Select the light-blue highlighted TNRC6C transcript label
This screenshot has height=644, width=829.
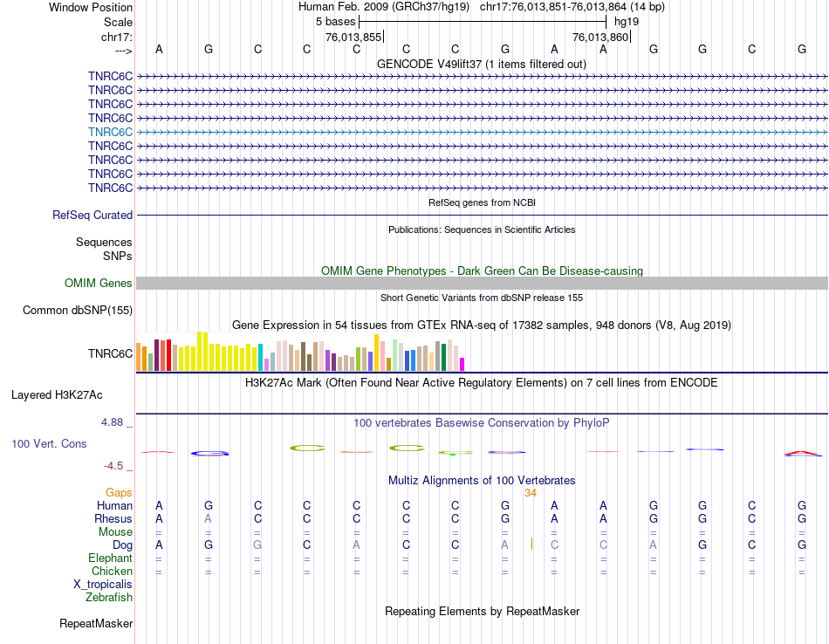(110, 132)
